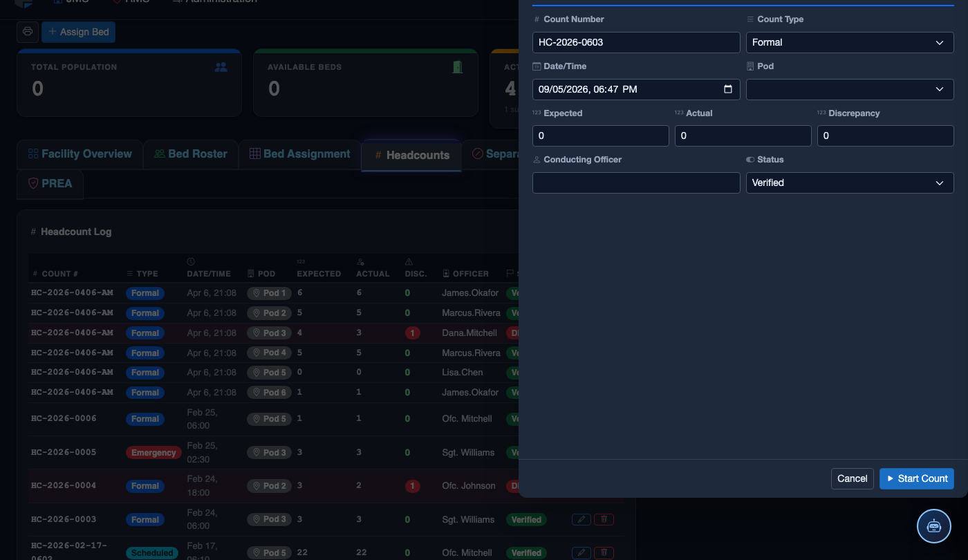Image resolution: width=968 pixels, height=560 pixels.
Task: Open the Count Type dropdown showing Formal
Action: tap(850, 42)
